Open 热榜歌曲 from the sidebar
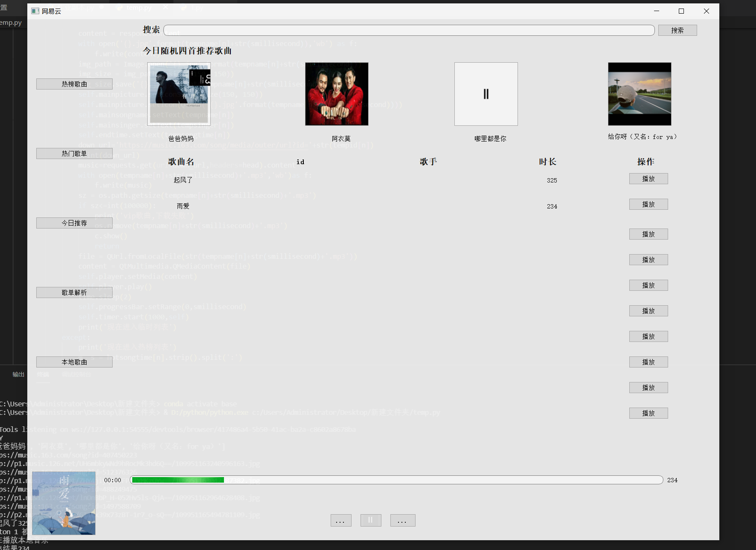This screenshot has width=756, height=550. click(74, 84)
